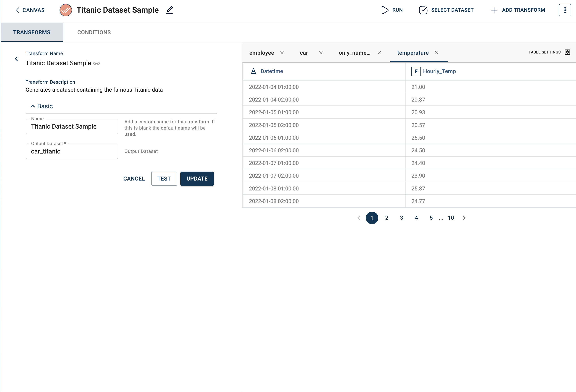Screen dimensions: 576x392
Task: Select cell 2022-01-04 02:00:00
Action: click(x=324, y=100)
